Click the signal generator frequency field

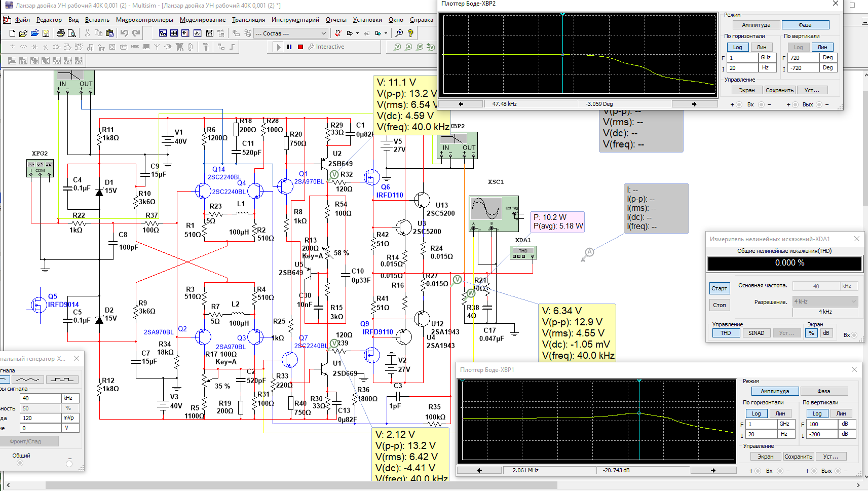41,398
